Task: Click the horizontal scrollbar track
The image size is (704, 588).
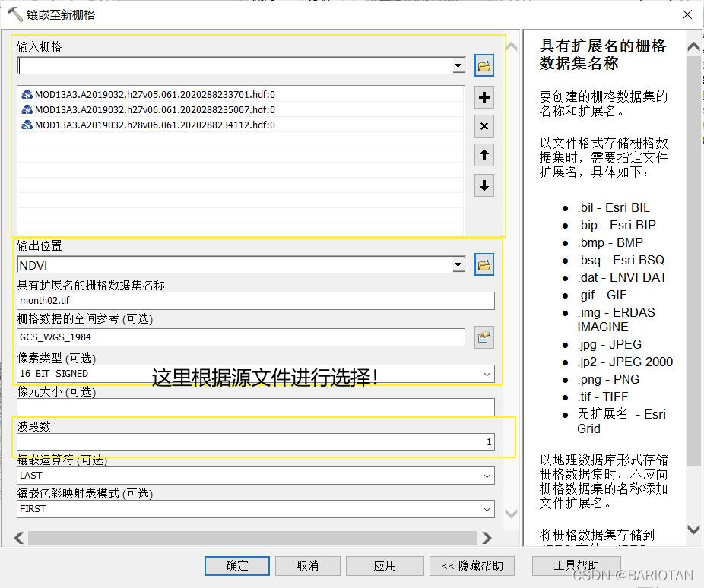Action: click(252, 538)
